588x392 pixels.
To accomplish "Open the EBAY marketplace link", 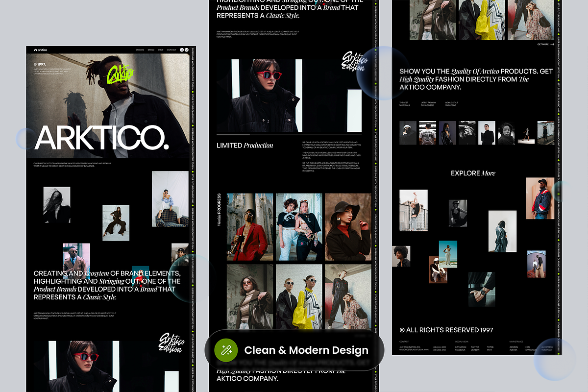I will [x=528, y=347].
